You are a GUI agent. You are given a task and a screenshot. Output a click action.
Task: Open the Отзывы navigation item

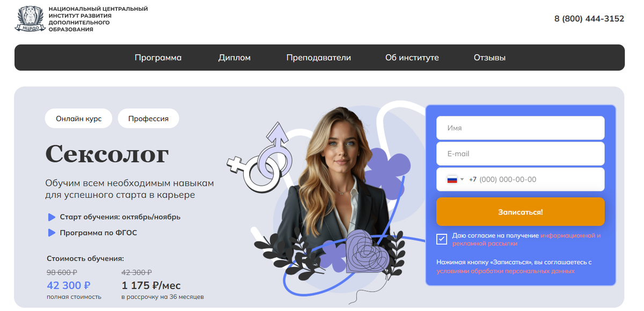point(489,57)
